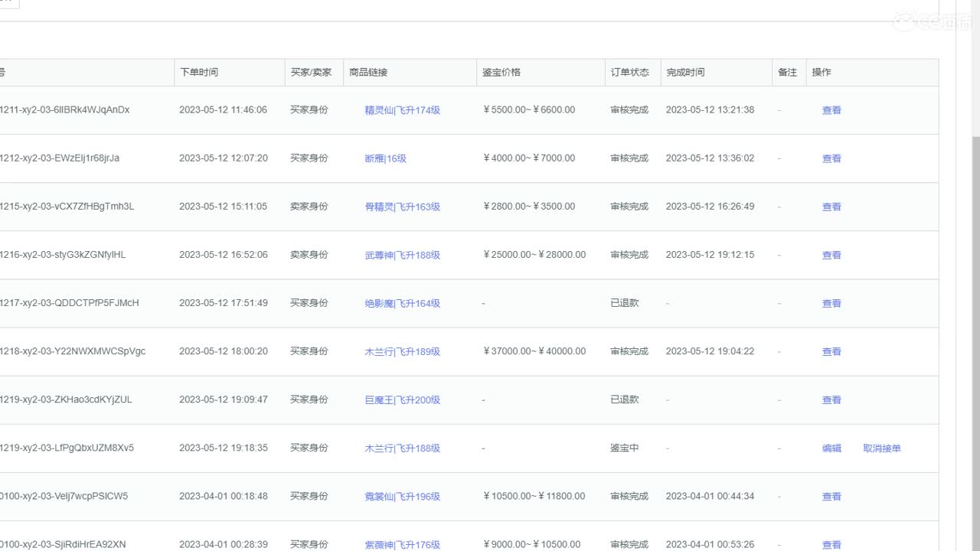Viewport: 980px width, 551px height.
Task: Click the 订单状态 column header
Action: coord(629,72)
